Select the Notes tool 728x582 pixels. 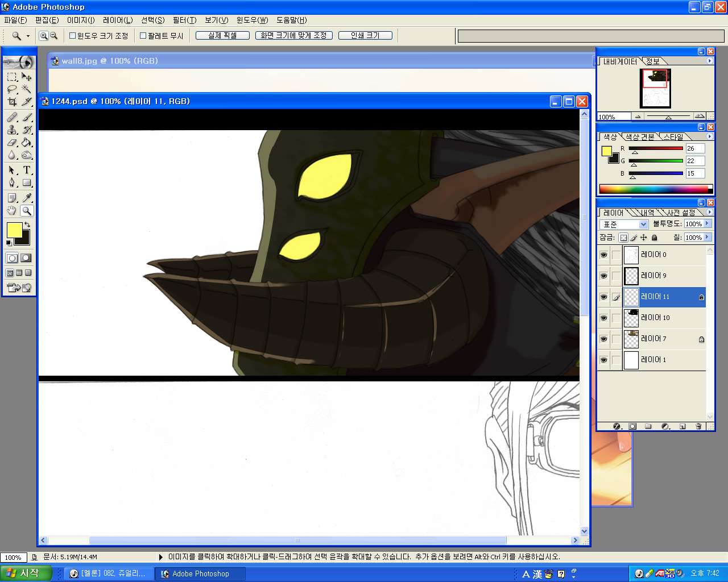click(x=12, y=198)
